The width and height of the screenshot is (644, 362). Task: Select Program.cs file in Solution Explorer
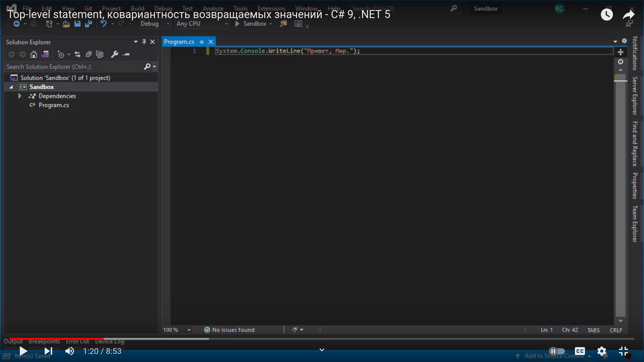(54, 105)
